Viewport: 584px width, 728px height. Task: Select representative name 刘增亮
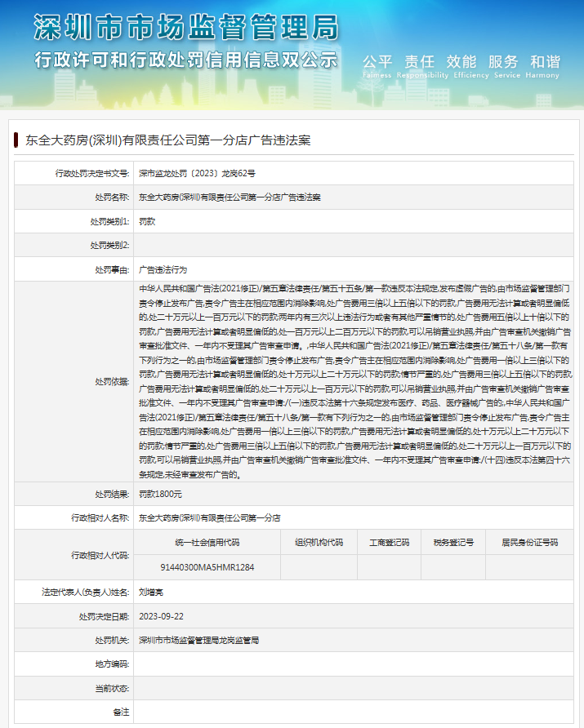(x=151, y=593)
